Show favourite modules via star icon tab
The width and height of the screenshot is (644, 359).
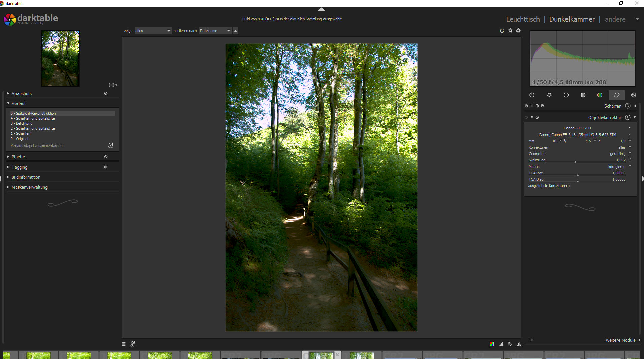point(549,95)
